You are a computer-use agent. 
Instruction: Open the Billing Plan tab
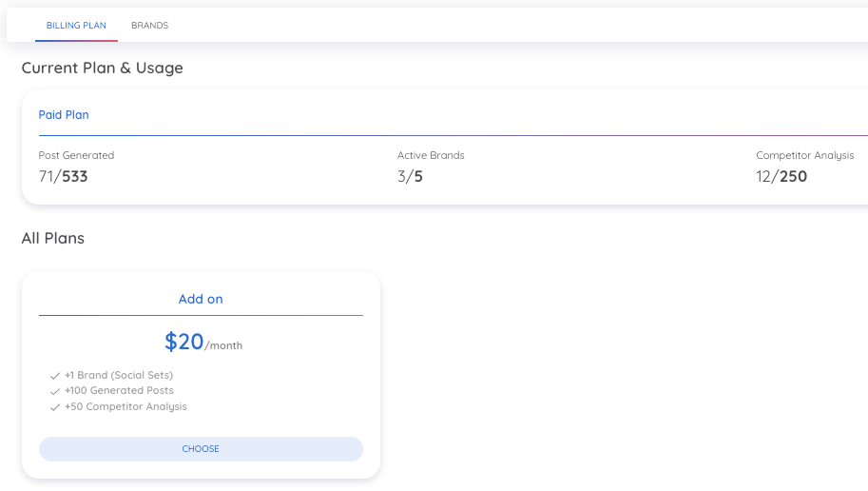point(76,26)
